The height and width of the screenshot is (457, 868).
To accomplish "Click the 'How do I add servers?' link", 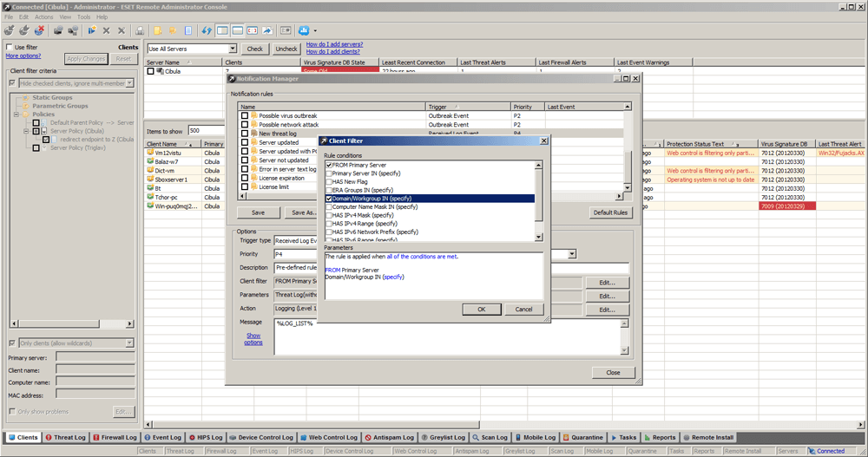I will coord(334,44).
